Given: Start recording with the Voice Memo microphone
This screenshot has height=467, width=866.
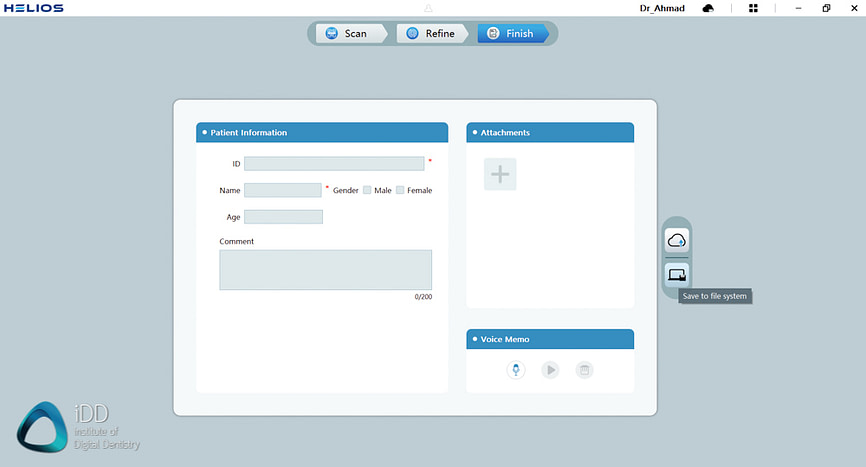Looking at the screenshot, I should tap(516, 370).
